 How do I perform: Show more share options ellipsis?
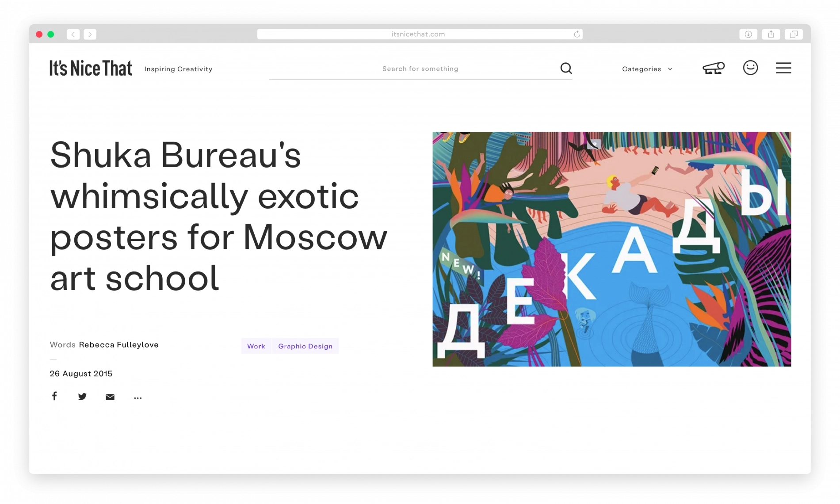pyautogui.click(x=138, y=398)
